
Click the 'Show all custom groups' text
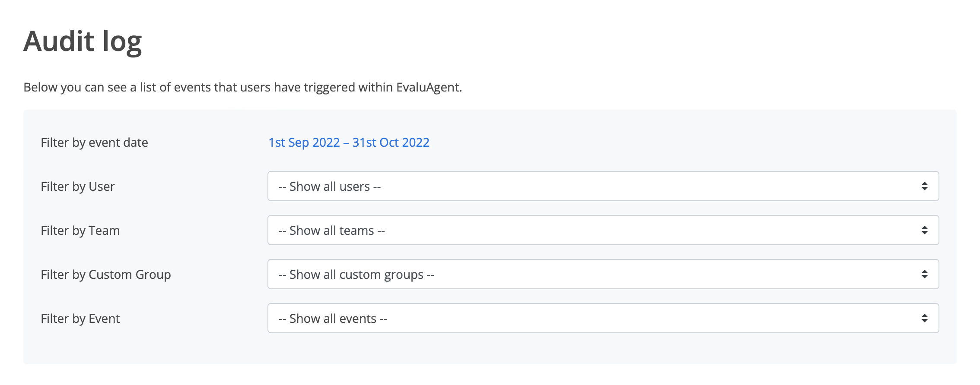pyautogui.click(x=356, y=275)
